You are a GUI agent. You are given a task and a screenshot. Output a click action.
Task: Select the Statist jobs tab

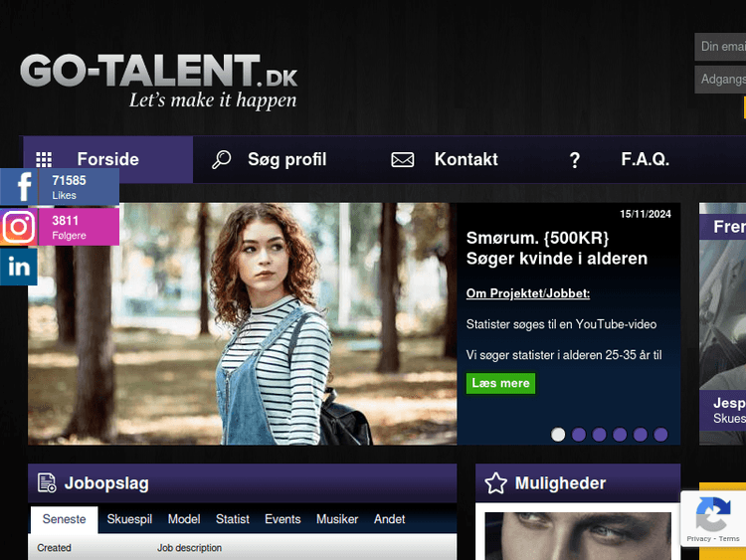[x=232, y=519]
